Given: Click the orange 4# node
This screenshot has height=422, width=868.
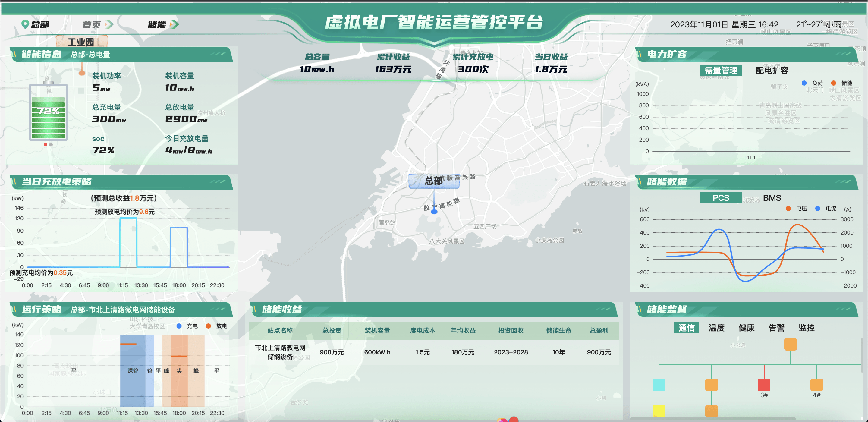Looking at the screenshot, I should (816, 385).
